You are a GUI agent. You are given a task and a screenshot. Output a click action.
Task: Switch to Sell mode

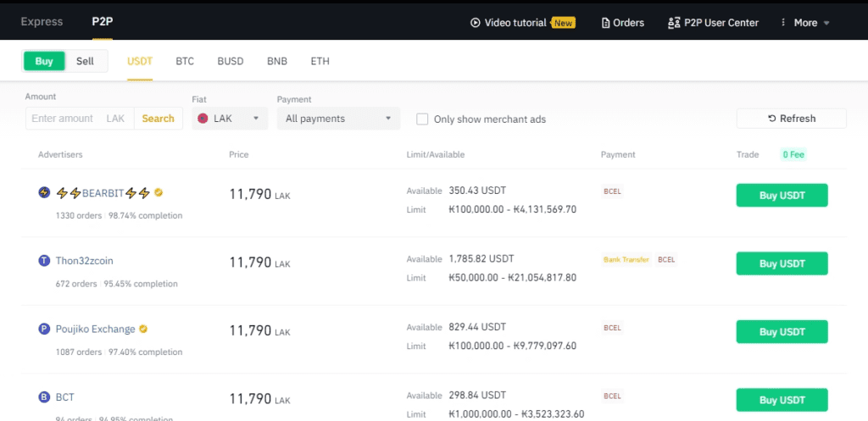tap(85, 61)
